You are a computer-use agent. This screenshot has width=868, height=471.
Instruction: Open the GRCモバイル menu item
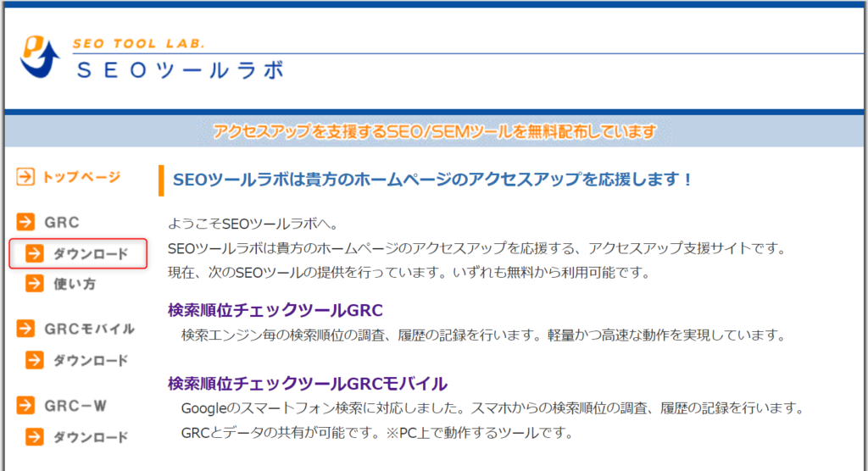tap(90, 329)
